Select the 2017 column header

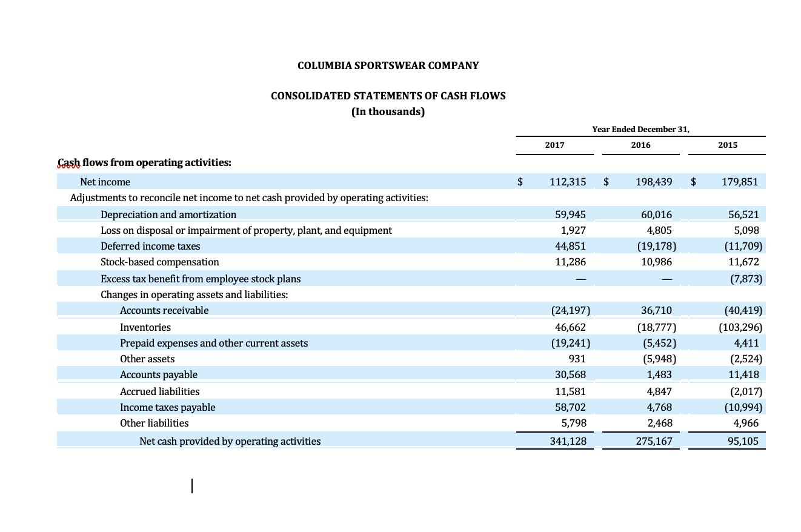554,145
